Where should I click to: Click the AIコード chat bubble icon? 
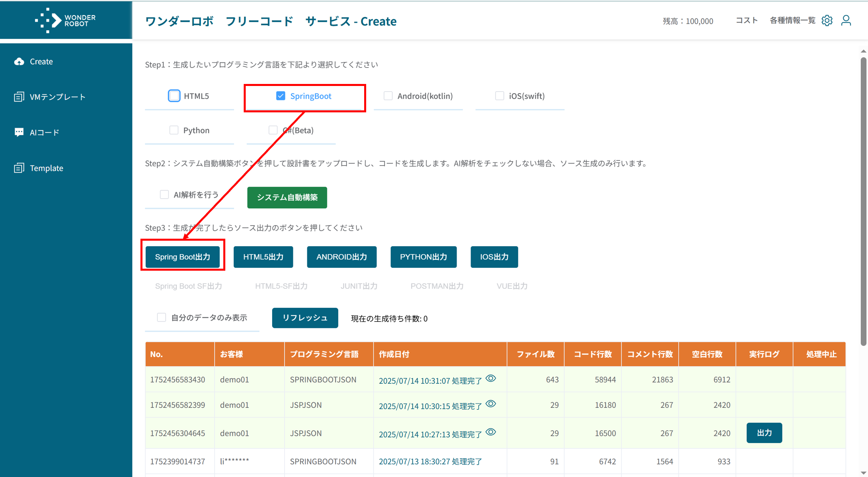pyautogui.click(x=19, y=132)
